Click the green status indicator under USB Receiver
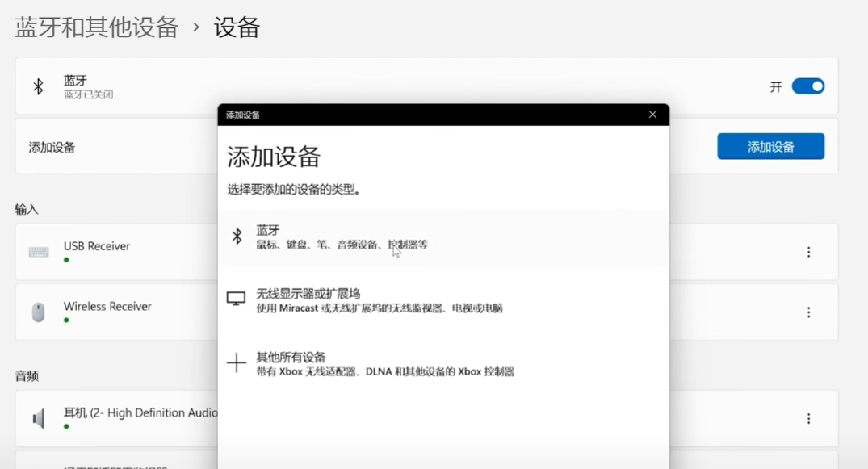The width and height of the screenshot is (868, 469). click(x=67, y=260)
